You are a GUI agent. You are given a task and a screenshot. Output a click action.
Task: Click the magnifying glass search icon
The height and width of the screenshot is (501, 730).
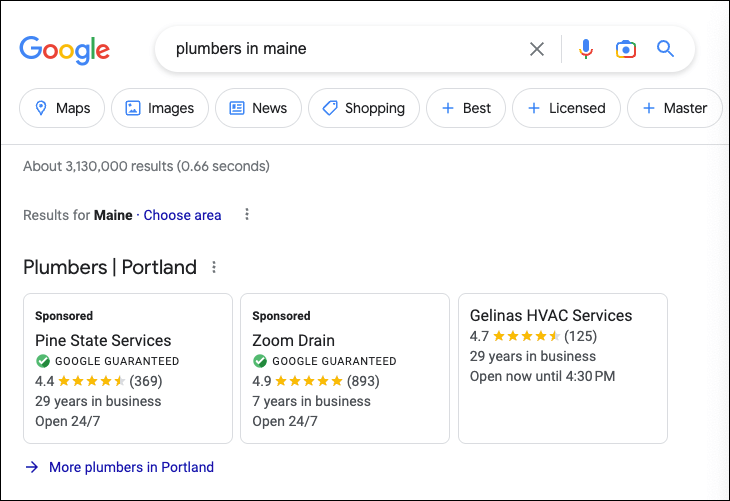665,48
